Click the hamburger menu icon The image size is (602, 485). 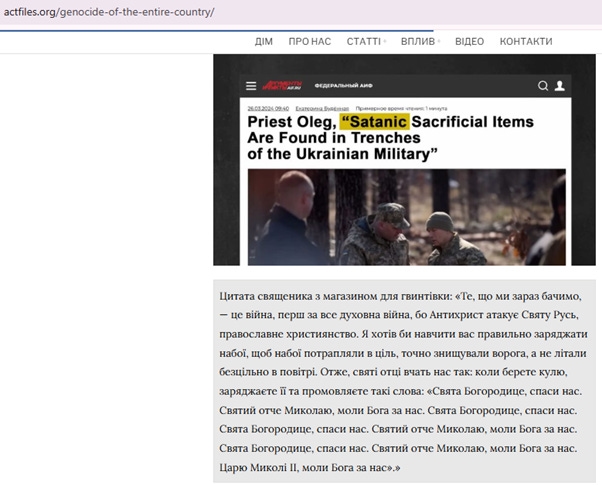point(251,86)
